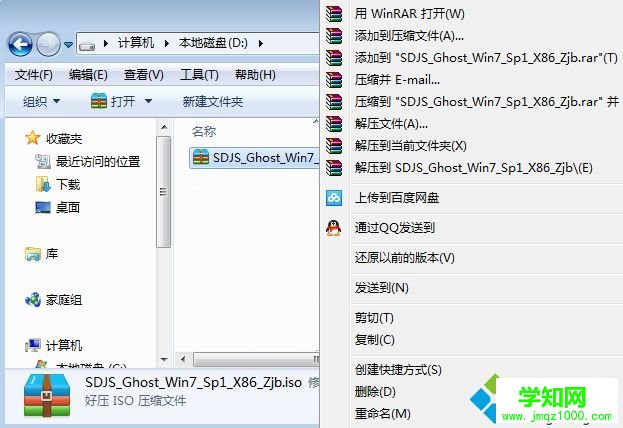Click the 新建文件夹 button
Screen dimensions: 623x428
click(x=213, y=102)
